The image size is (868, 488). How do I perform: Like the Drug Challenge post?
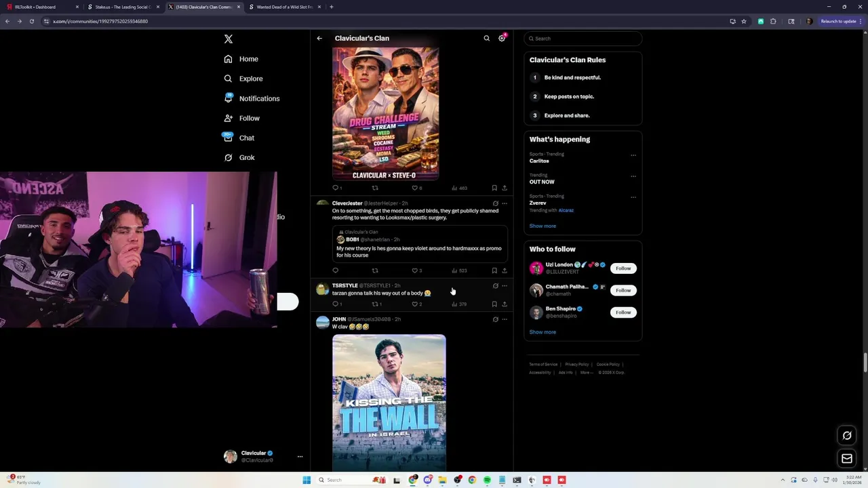click(x=415, y=188)
